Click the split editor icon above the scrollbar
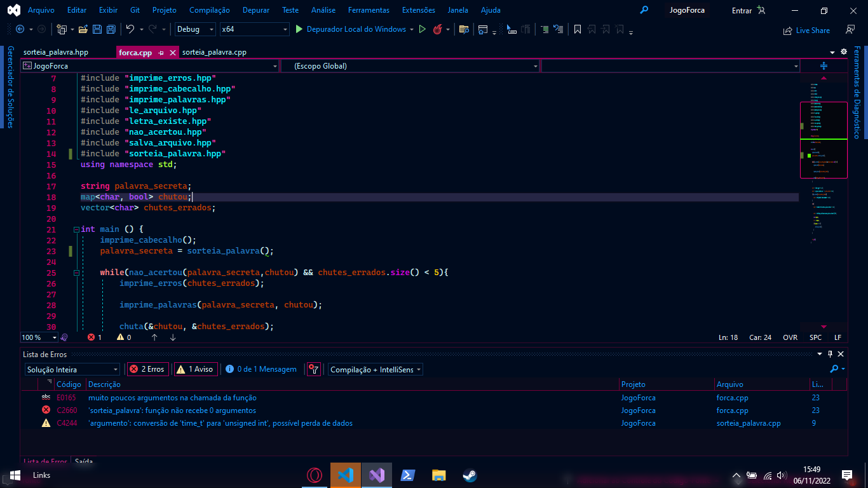Screen dimensions: 868x488 point(824,66)
